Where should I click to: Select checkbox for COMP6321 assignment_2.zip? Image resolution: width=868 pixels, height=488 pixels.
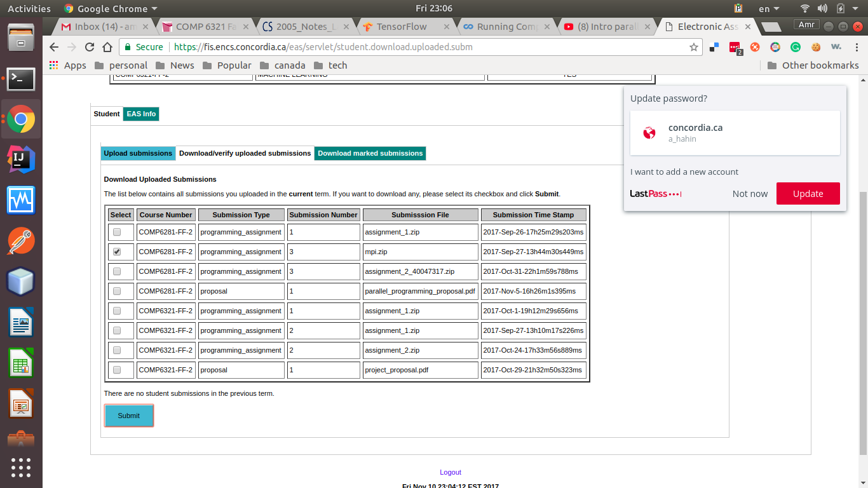pos(117,350)
